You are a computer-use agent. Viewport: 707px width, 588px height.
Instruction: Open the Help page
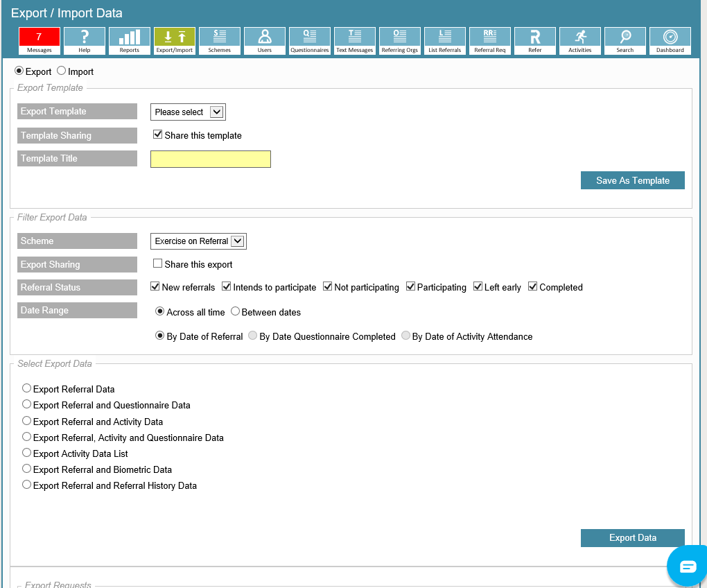coord(85,41)
